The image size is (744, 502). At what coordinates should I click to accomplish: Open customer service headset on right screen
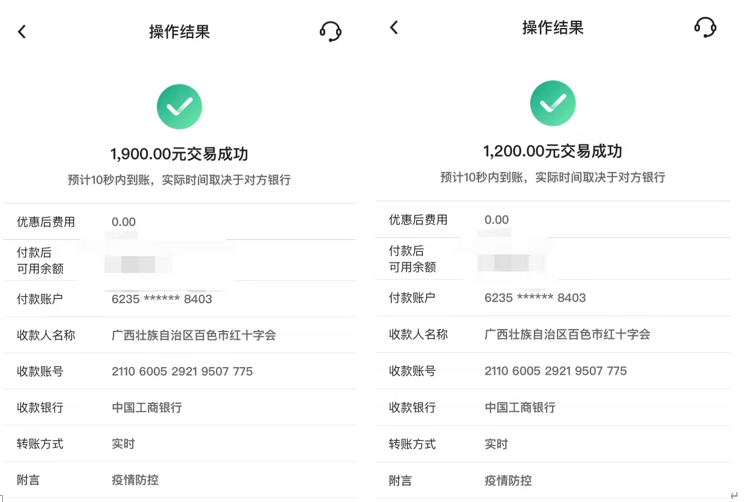705,28
